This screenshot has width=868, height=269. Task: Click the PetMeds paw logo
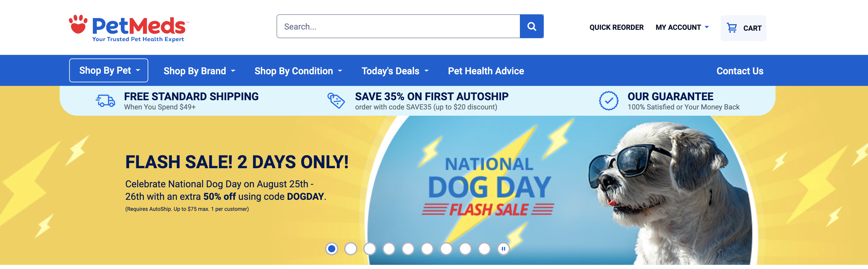(78, 24)
